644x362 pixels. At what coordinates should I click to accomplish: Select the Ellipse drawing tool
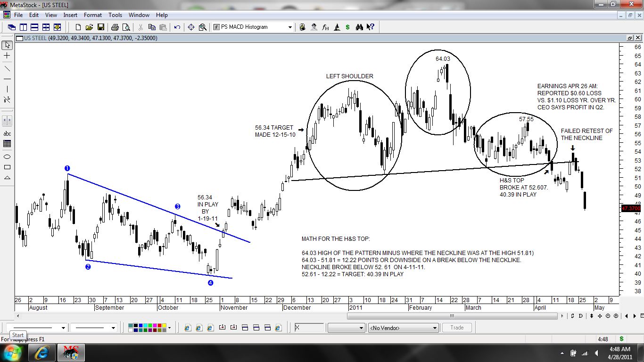7,156
